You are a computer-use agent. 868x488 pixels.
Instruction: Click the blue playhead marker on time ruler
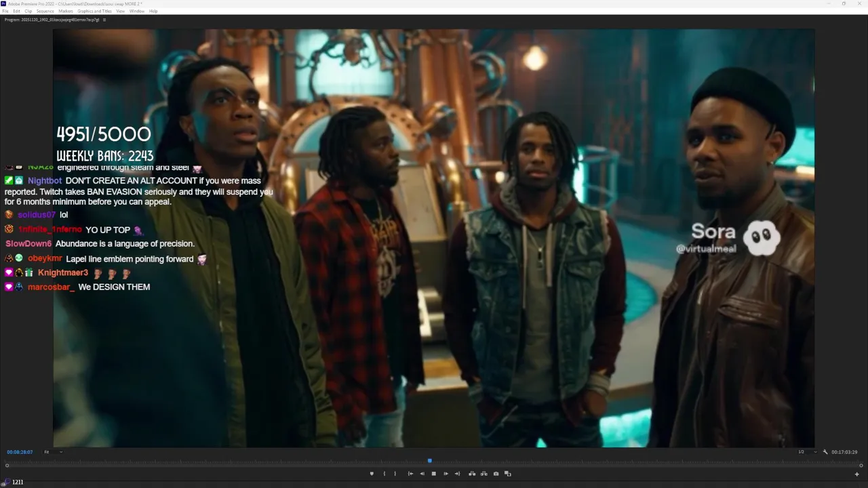429,461
